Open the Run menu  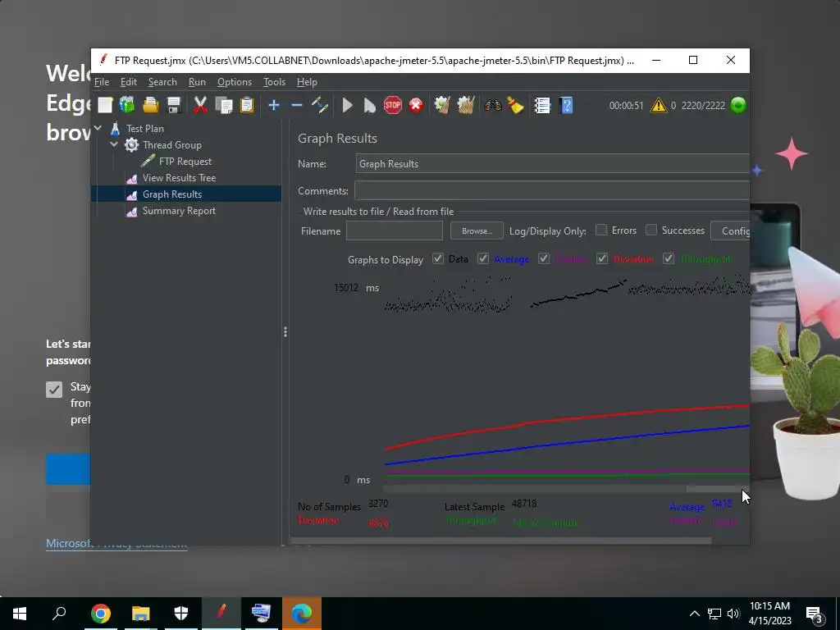[x=197, y=82]
